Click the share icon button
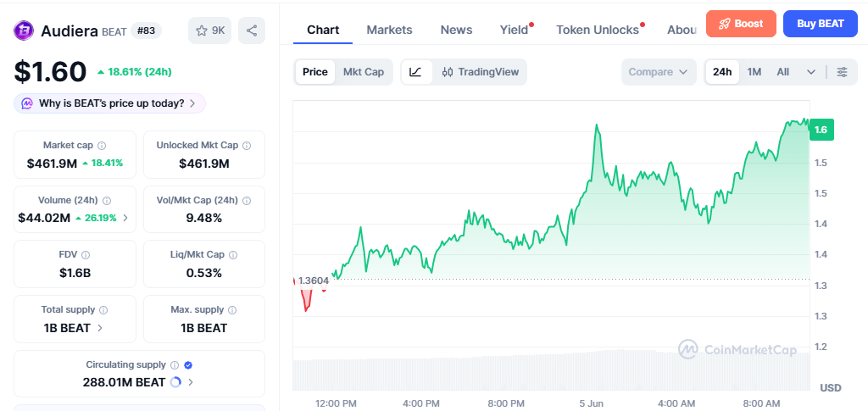 [252, 31]
